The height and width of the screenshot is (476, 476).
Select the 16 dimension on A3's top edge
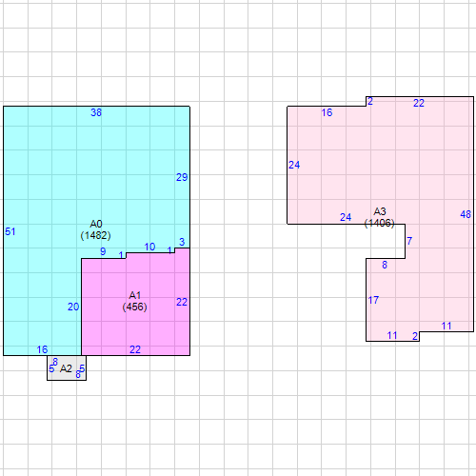tap(327, 112)
